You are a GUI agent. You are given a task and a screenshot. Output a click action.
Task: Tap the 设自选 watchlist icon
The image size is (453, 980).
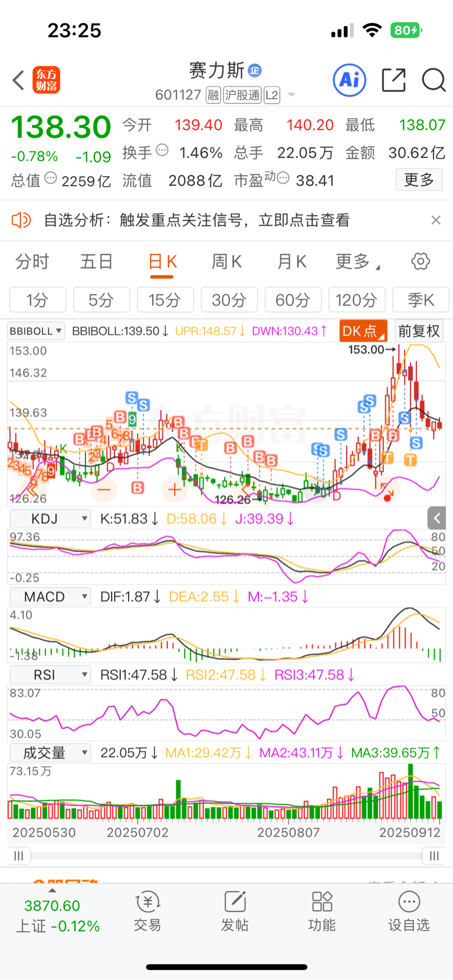(409, 911)
